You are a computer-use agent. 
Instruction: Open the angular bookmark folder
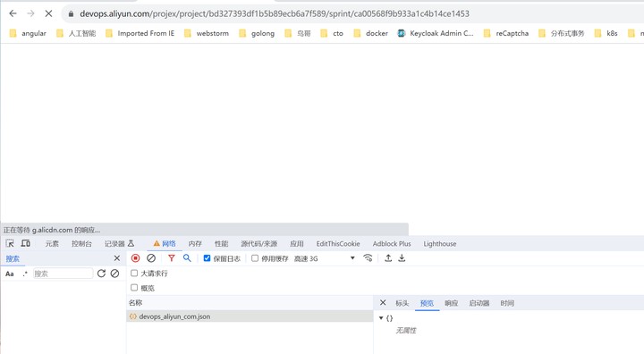point(28,33)
